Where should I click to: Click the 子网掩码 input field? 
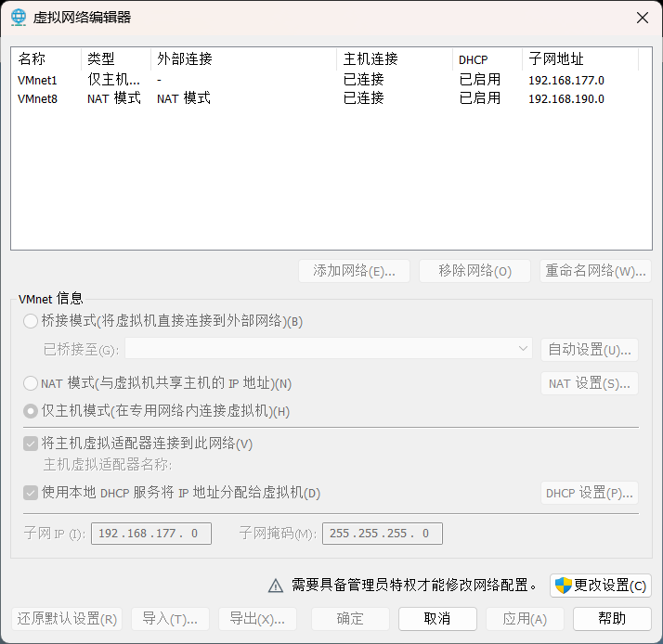(383, 534)
